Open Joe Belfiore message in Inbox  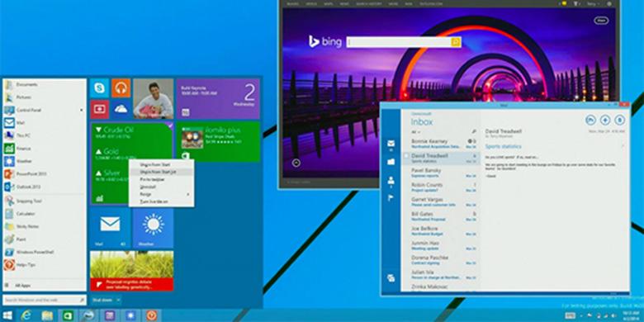click(x=440, y=231)
